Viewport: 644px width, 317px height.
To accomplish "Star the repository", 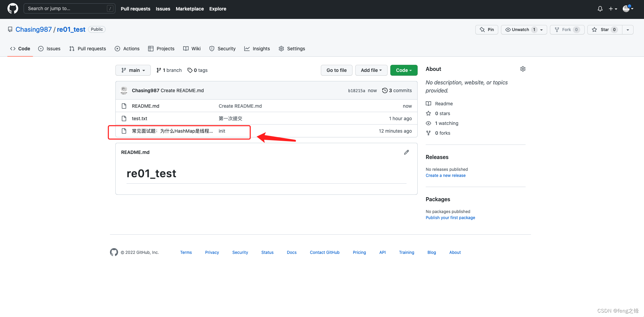I will click(x=605, y=30).
